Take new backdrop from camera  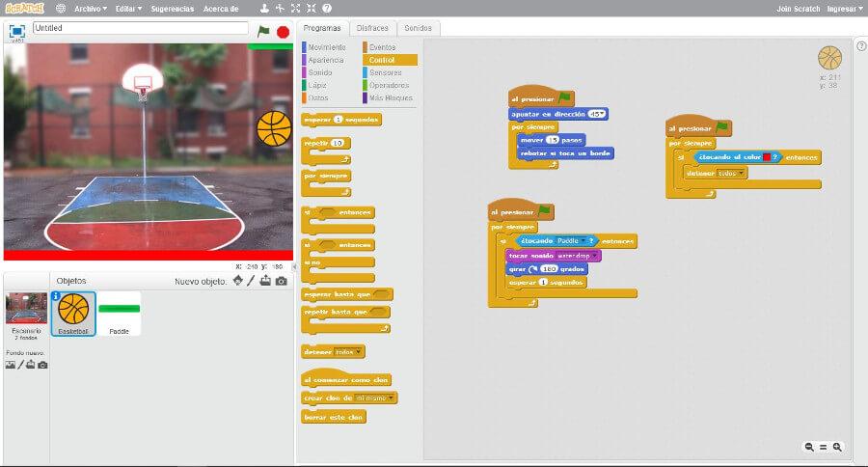point(42,365)
